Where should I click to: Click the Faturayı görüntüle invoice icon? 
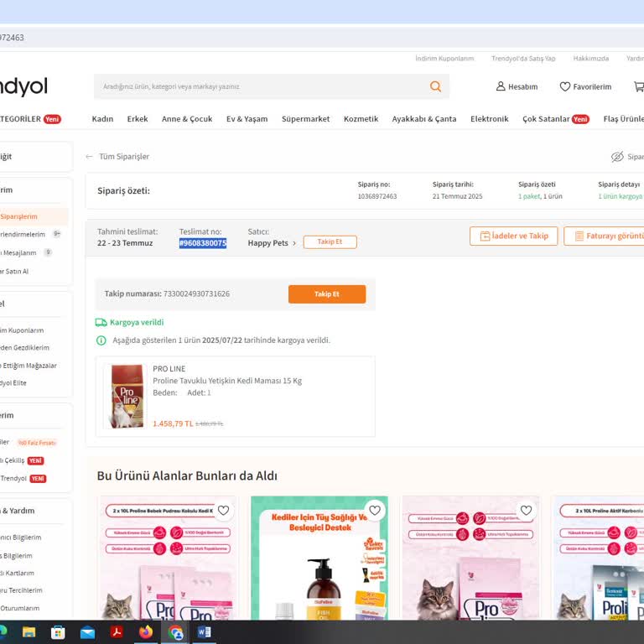(579, 236)
